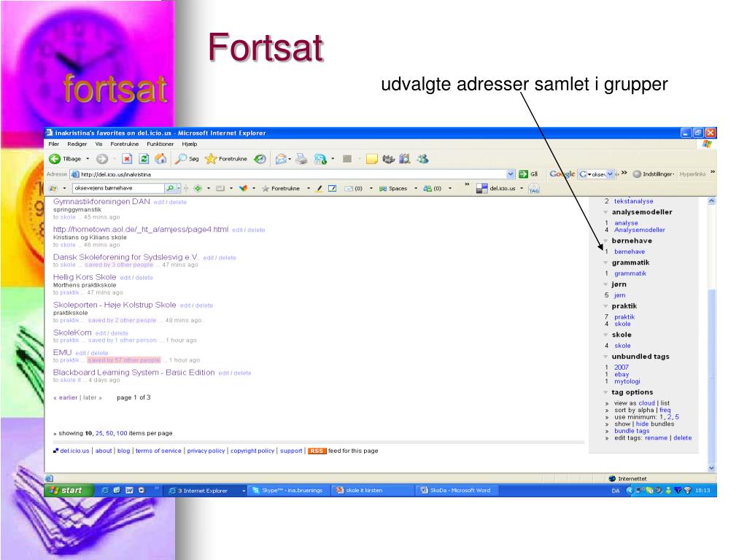Open the address bar dropdown arrow
Viewport: 747px width, 560px height.
point(510,174)
